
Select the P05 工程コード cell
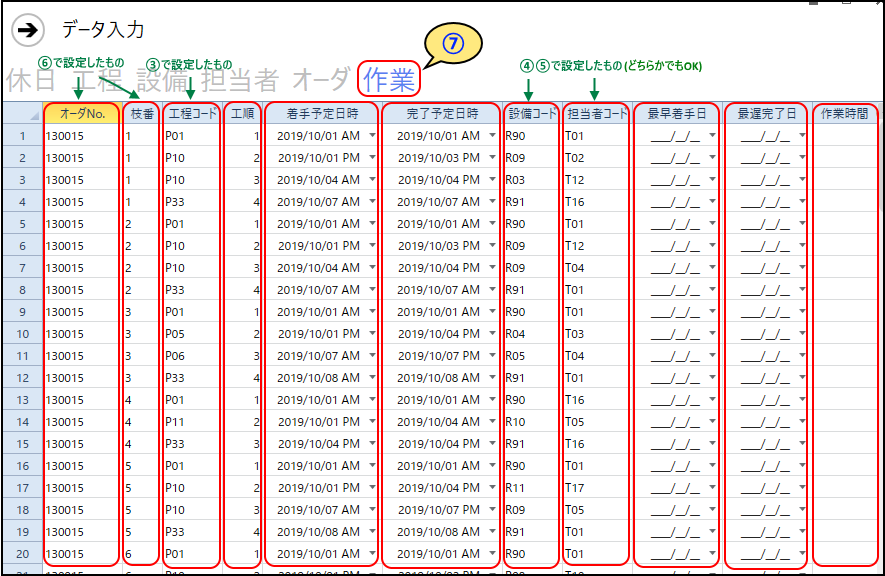(x=190, y=334)
